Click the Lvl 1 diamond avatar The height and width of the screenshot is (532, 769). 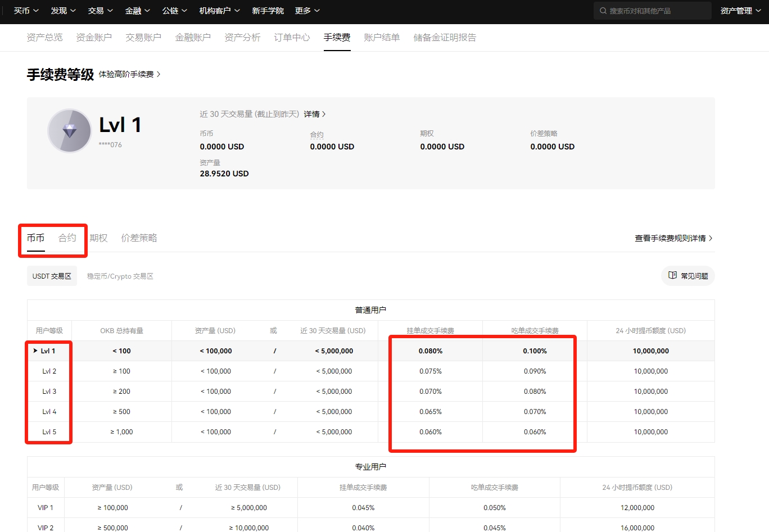click(x=70, y=131)
